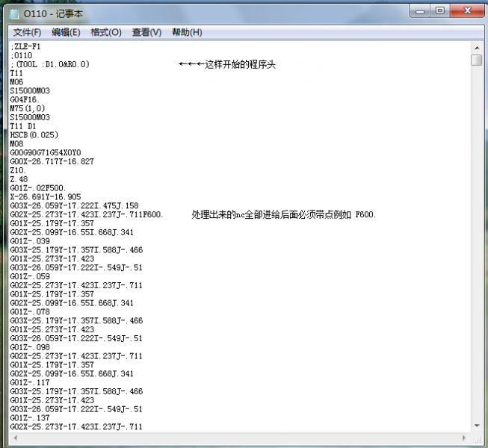The image size is (488, 448).
Task: Click the line T11 D1
Action: 23,126
